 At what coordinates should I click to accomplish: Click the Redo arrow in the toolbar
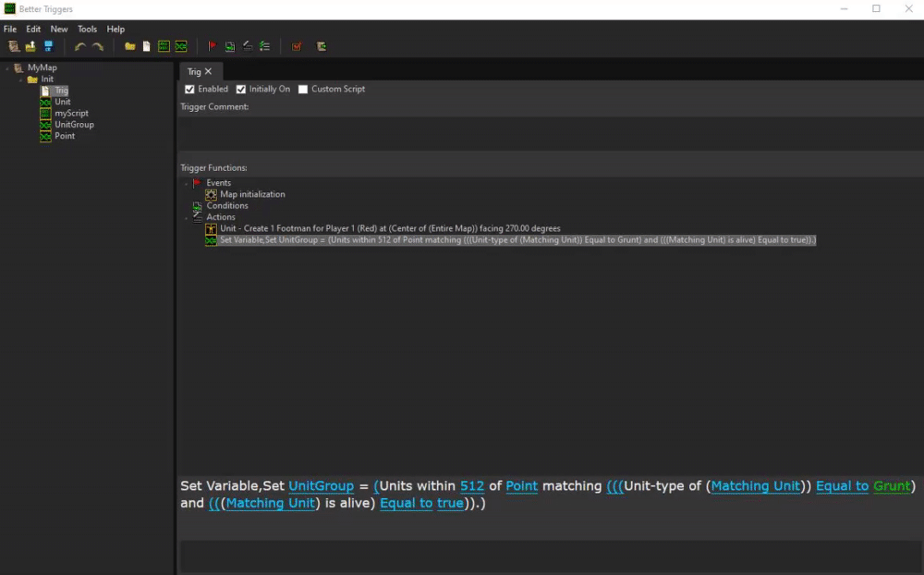click(x=97, y=46)
